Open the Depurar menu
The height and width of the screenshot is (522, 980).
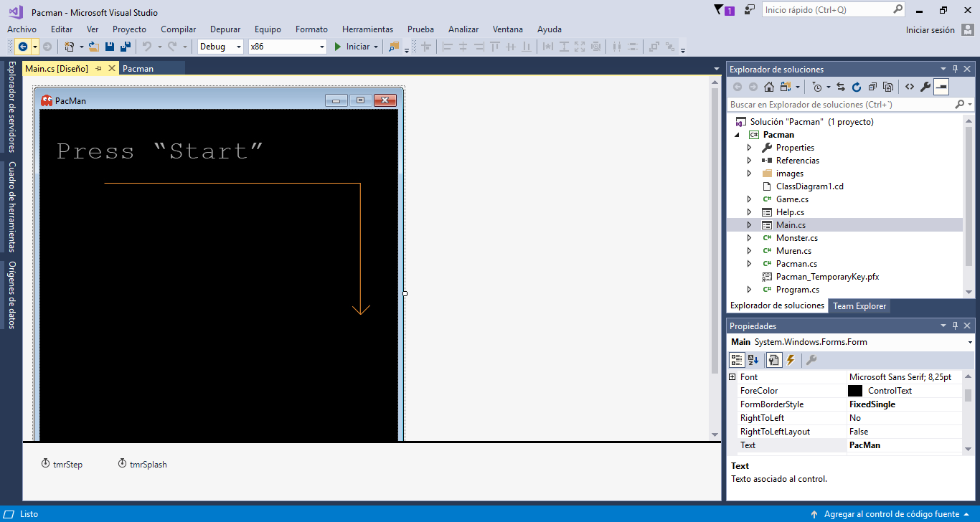pos(224,29)
